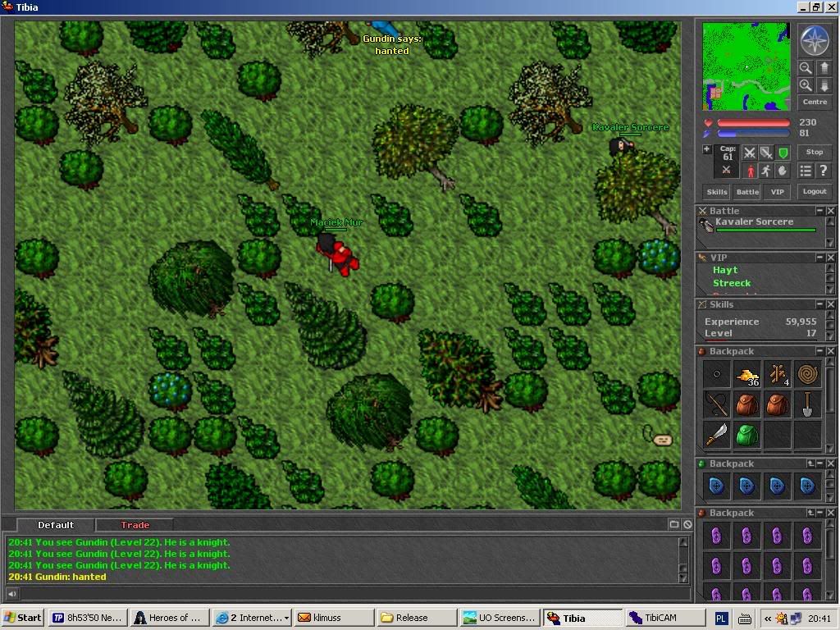Close the Skills panel
This screenshot has height=630, width=840.
tap(830, 304)
